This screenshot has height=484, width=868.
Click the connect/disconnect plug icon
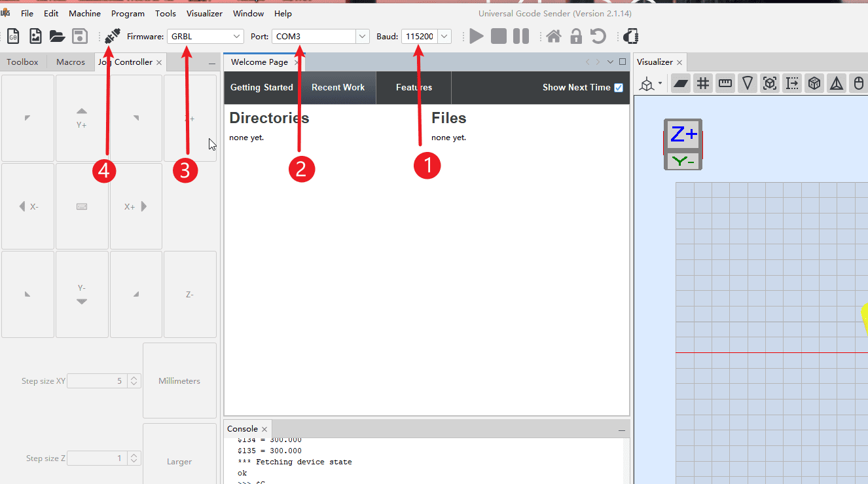[112, 37]
